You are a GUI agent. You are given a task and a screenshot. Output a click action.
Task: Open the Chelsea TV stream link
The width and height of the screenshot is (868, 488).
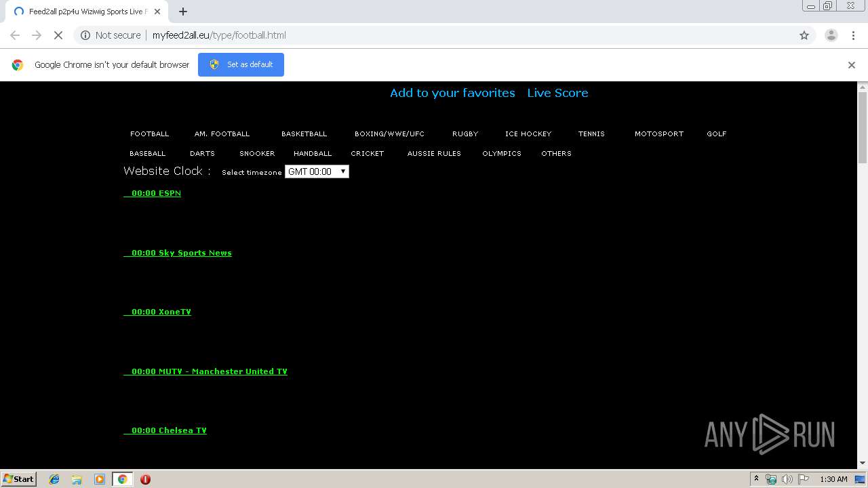point(165,430)
